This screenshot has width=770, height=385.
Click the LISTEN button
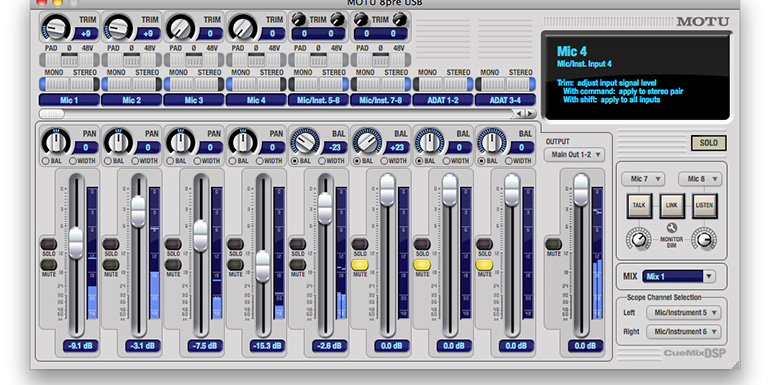[x=704, y=206]
